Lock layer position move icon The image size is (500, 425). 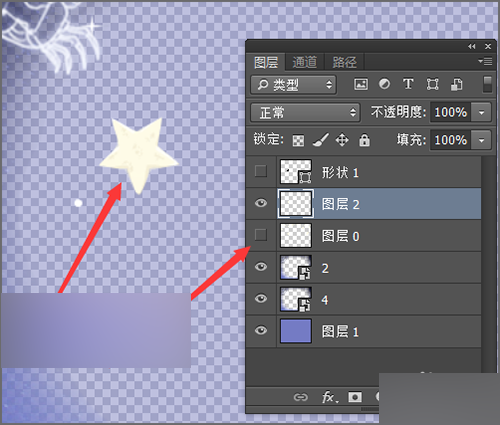342,140
